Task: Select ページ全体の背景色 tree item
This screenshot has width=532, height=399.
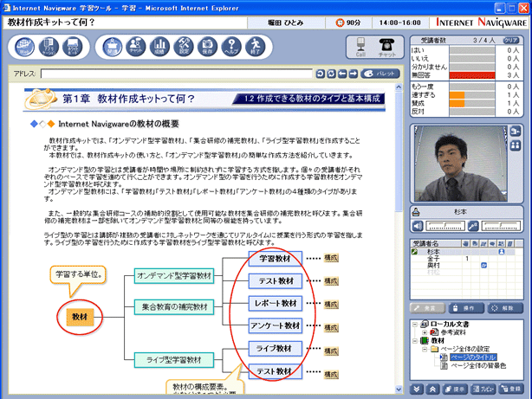Action: (478, 366)
